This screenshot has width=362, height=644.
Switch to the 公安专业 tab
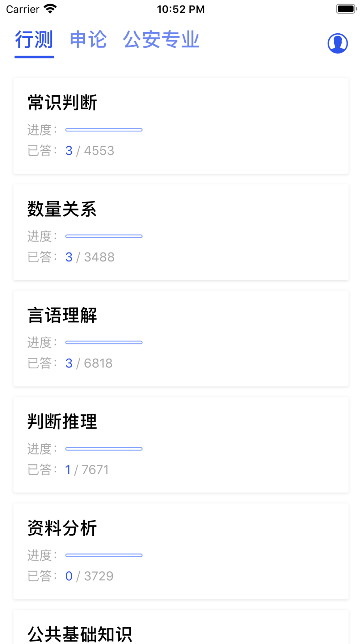[161, 39]
